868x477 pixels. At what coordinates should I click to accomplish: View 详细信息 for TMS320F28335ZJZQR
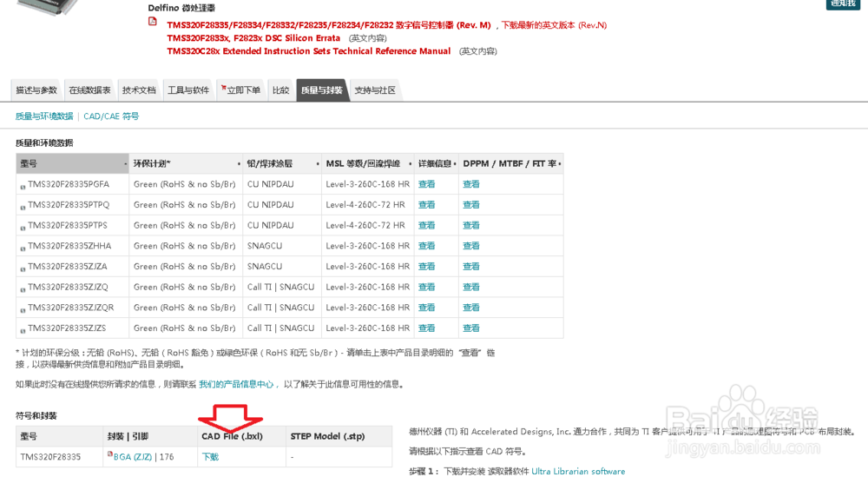pyautogui.click(x=426, y=307)
